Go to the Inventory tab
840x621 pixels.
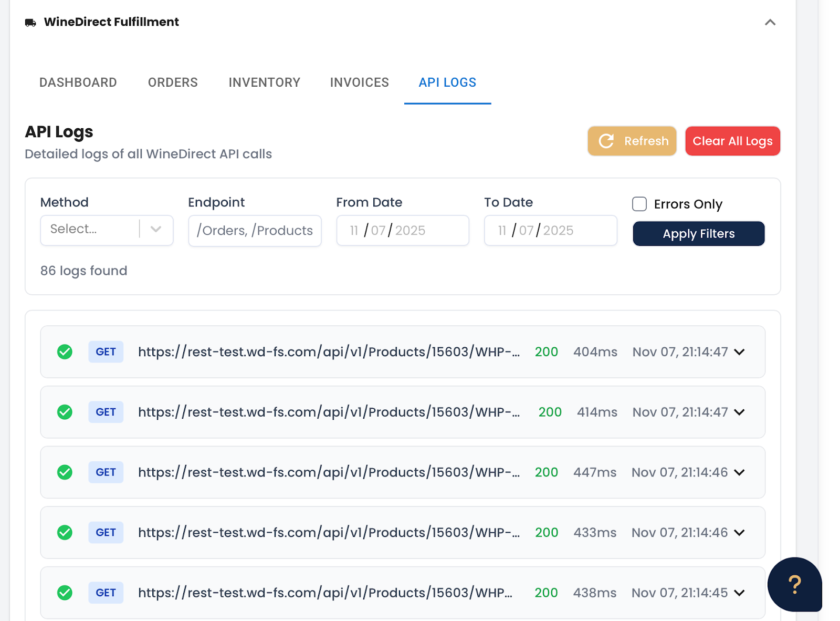[264, 82]
